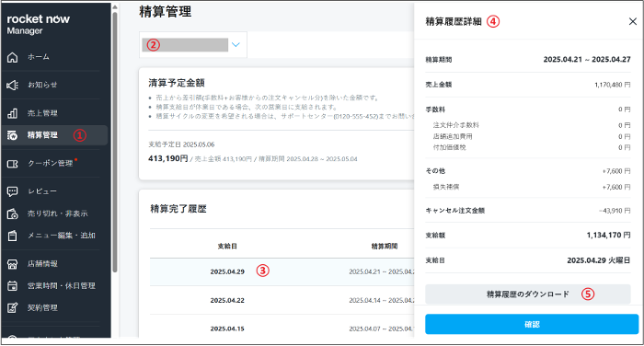This screenshot has width=644, height=346.
Task: Click the 413,190円 scheduled amount
Action: (x=168, y=158)
